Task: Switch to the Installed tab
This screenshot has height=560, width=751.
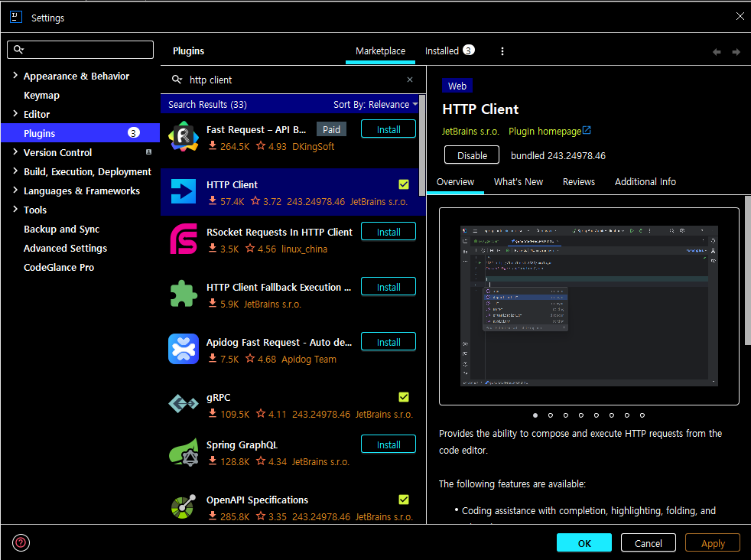Action: (x=450, y=50)
